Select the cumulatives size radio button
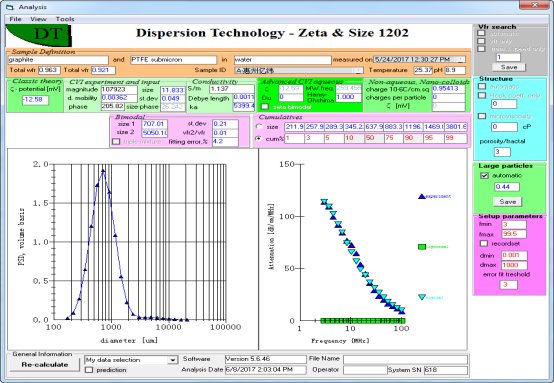This screenshot has width=554, height=383. point(259,126)
